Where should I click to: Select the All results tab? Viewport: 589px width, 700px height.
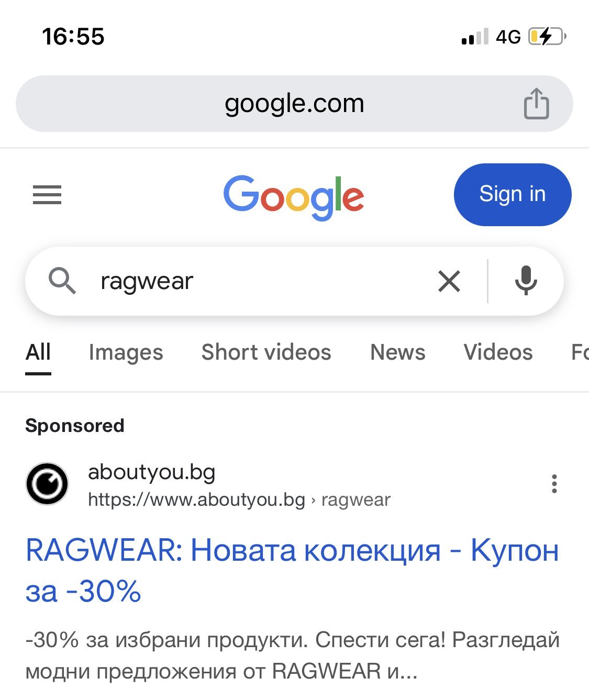38,352
